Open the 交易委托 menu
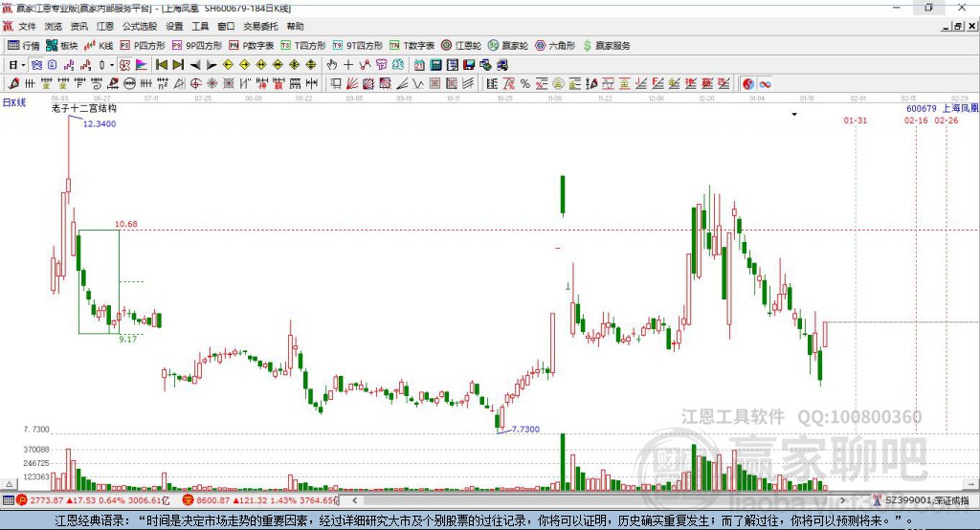 (x=260, y=26)
